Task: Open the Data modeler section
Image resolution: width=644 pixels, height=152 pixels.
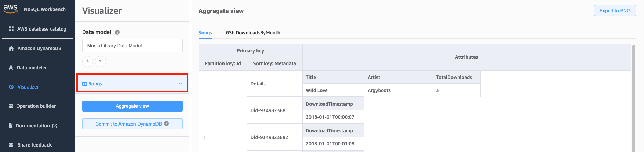Action: (32, 68)
